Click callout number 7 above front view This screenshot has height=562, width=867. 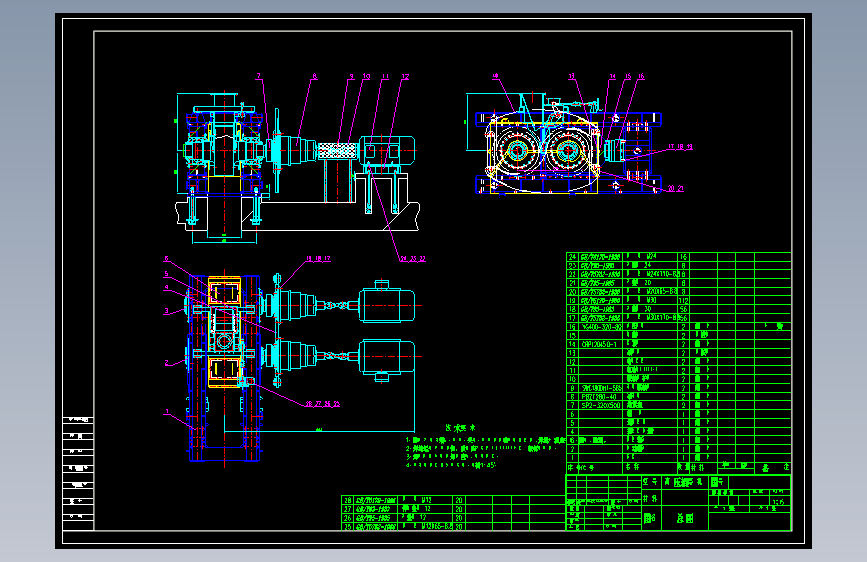[258, 76]
